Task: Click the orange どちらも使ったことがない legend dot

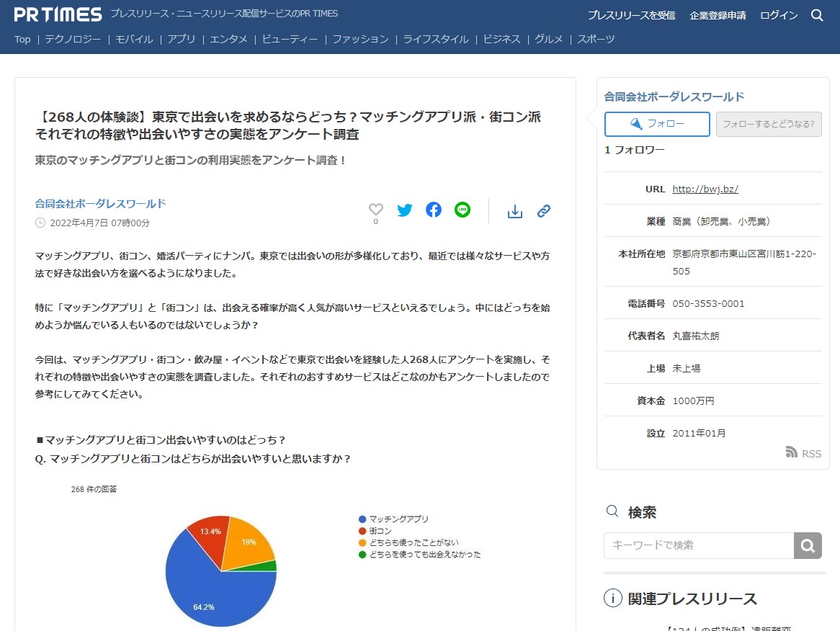Action: pyautogui.click(x=362, y=542)
